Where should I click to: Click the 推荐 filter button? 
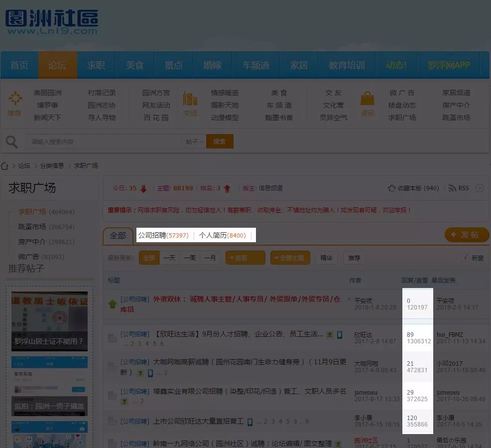354,258
